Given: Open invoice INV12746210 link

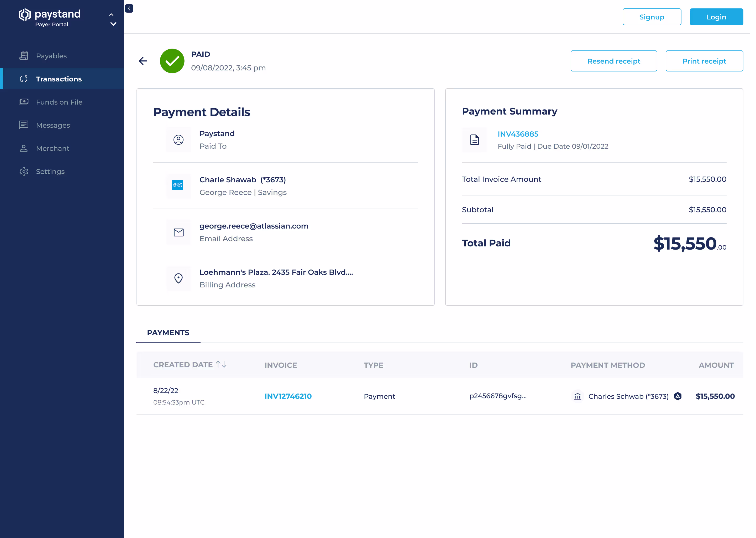Looking at the screenshot, I should 288,396.
